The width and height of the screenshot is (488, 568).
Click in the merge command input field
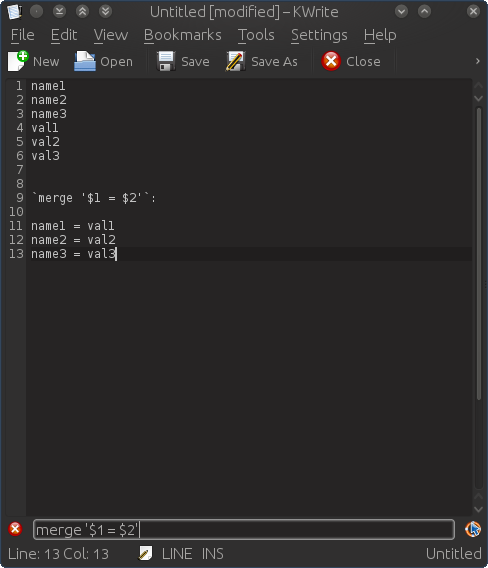[x=243, y=529]
